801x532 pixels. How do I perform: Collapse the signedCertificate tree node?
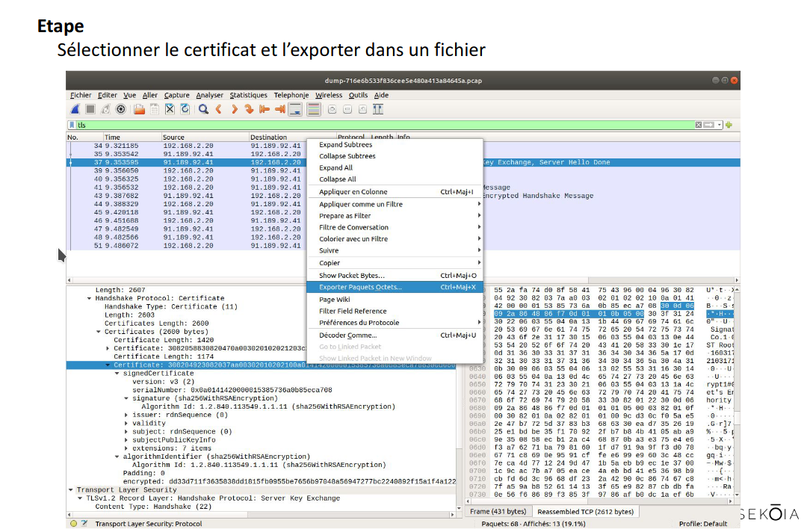pos(117,374)
